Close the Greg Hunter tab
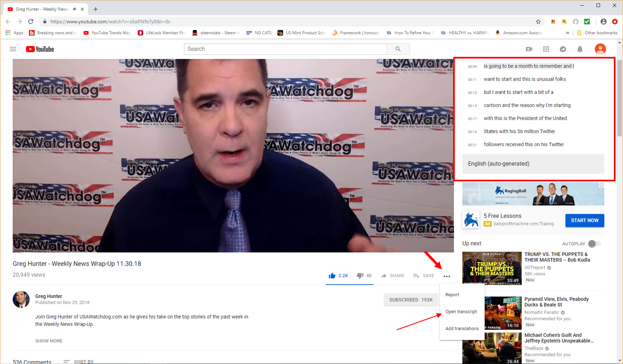Viewport: 623px width, 364px height. [82, 9]
